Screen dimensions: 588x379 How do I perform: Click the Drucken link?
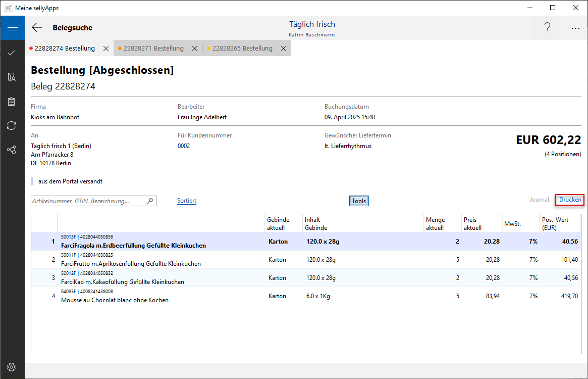click(570, 200)
